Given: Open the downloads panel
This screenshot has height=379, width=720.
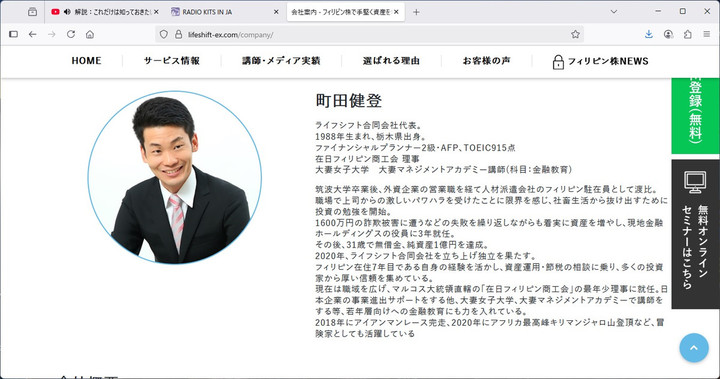Looking at the screenshot, I should click(x=648, y=34).
